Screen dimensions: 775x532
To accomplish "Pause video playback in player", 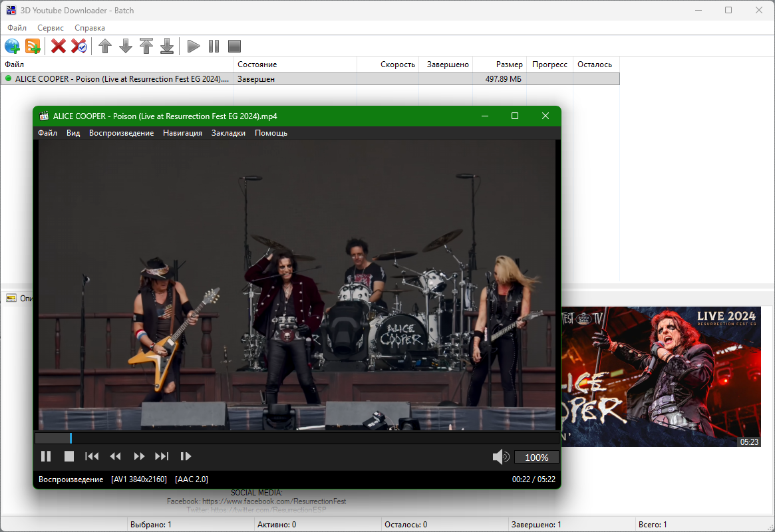I will (x=46, y=456).
